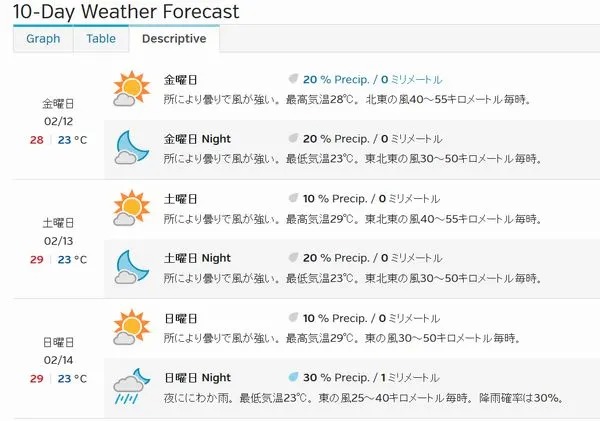
Task: Click the 金曜日 Night row title
Action: point(197,139)
